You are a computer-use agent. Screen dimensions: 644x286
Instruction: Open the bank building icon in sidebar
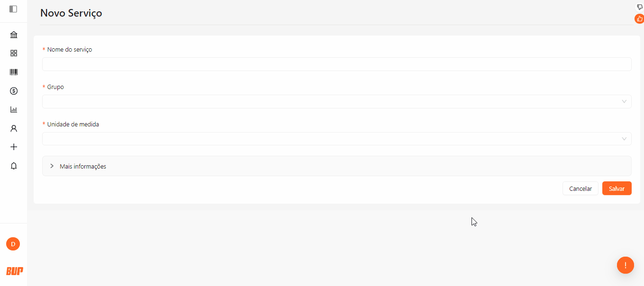click(14, 35)
